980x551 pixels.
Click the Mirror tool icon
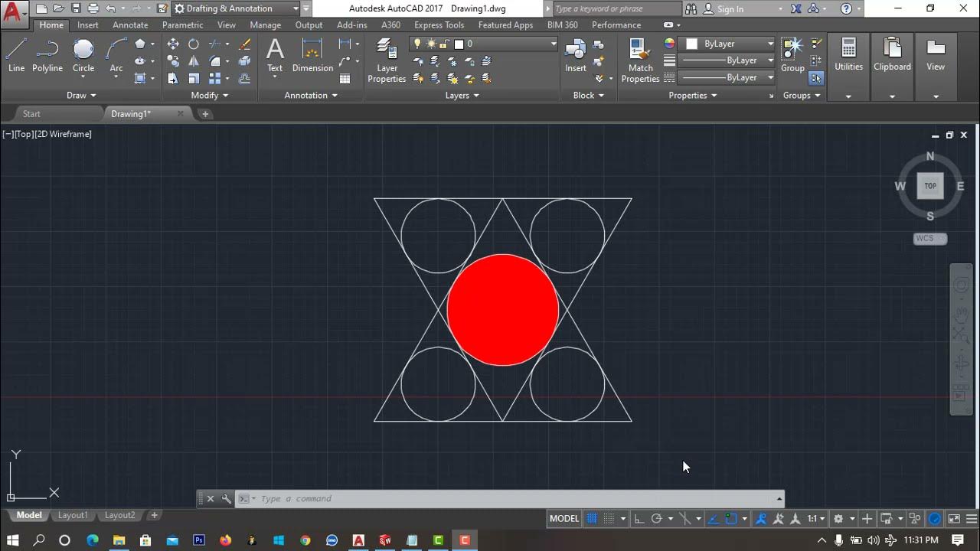coord(194,61)
